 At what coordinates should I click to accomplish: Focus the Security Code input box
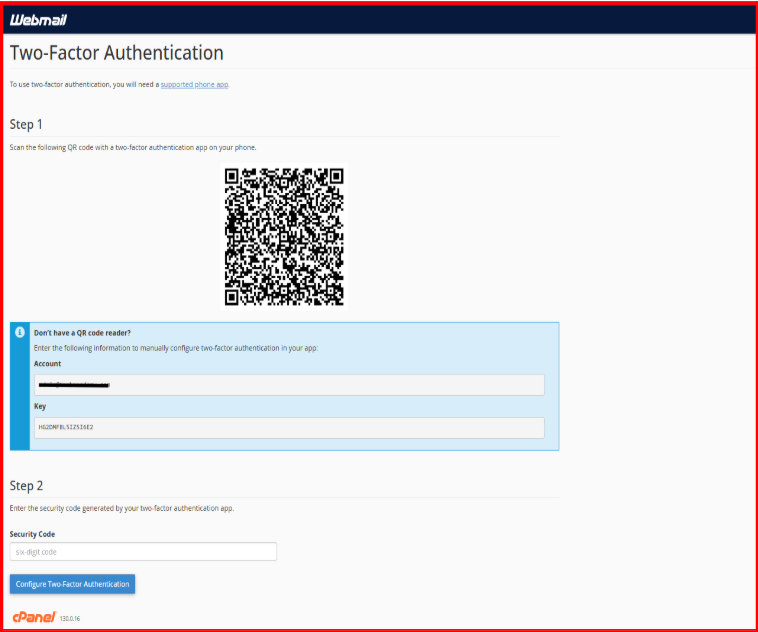coord(143,552)
